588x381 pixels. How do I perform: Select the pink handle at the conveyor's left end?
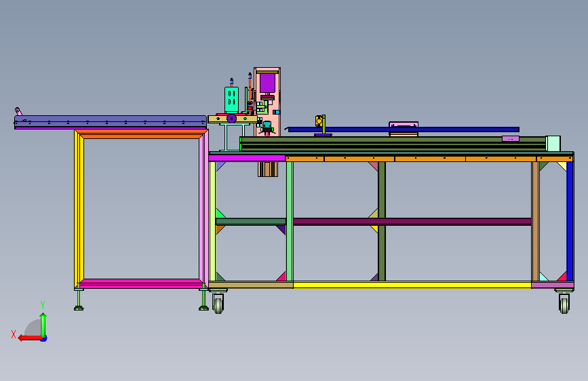click(18, 111)
